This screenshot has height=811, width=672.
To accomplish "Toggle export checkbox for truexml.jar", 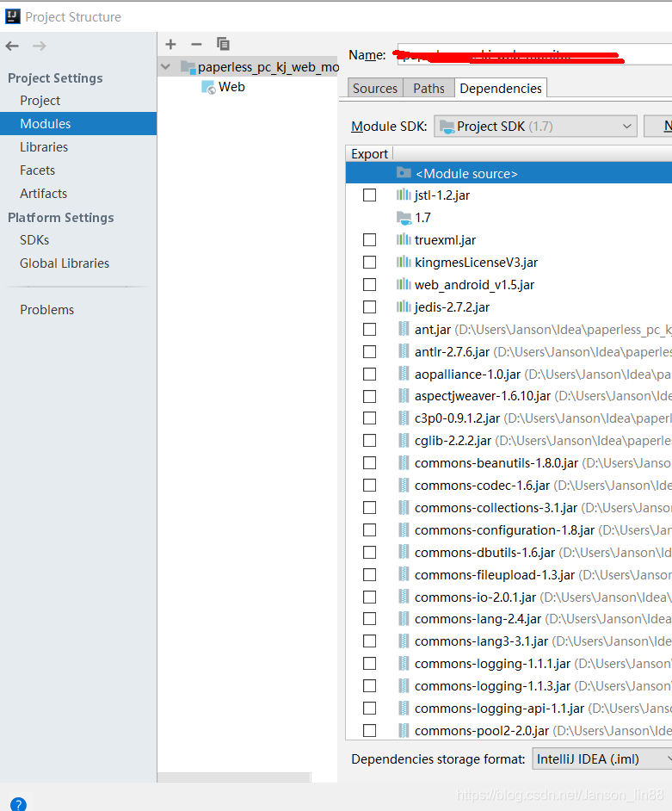I will point(370,240).
